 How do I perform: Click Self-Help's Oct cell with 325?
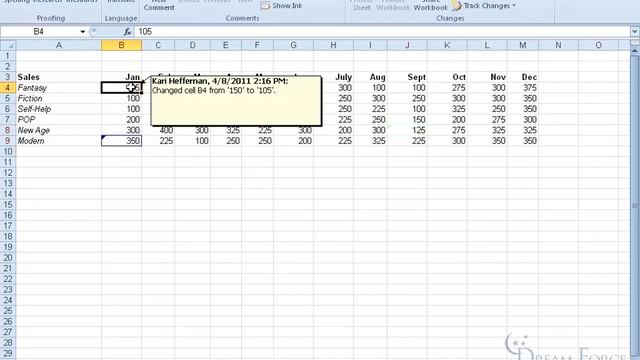[447, 109]
